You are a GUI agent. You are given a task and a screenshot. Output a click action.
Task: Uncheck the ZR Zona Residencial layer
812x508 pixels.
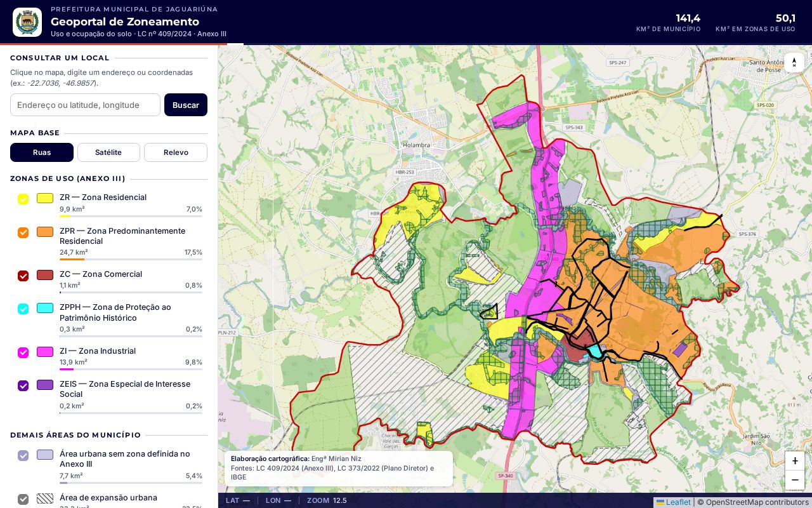click(x=23, y=199)
